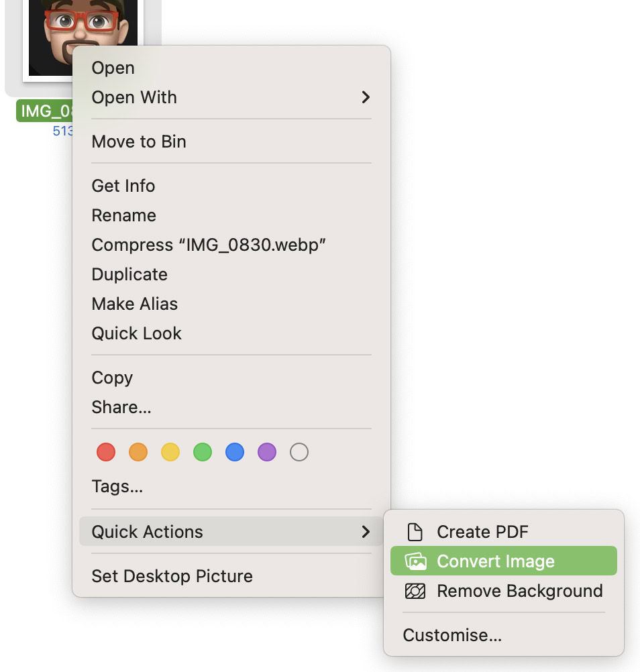The height and width of the screenshot is (672, 640).
Task: Click the empty circle to clear tags
Action: point(299,453)
